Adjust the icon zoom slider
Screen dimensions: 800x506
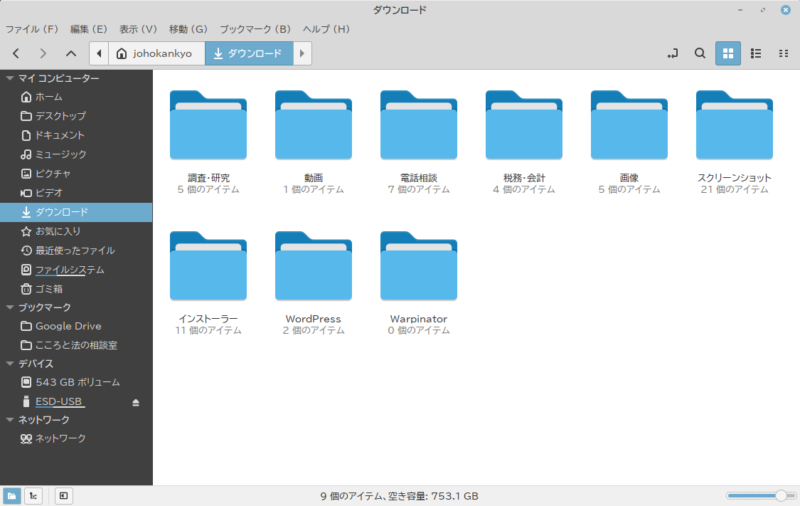(x=779, y=495)
